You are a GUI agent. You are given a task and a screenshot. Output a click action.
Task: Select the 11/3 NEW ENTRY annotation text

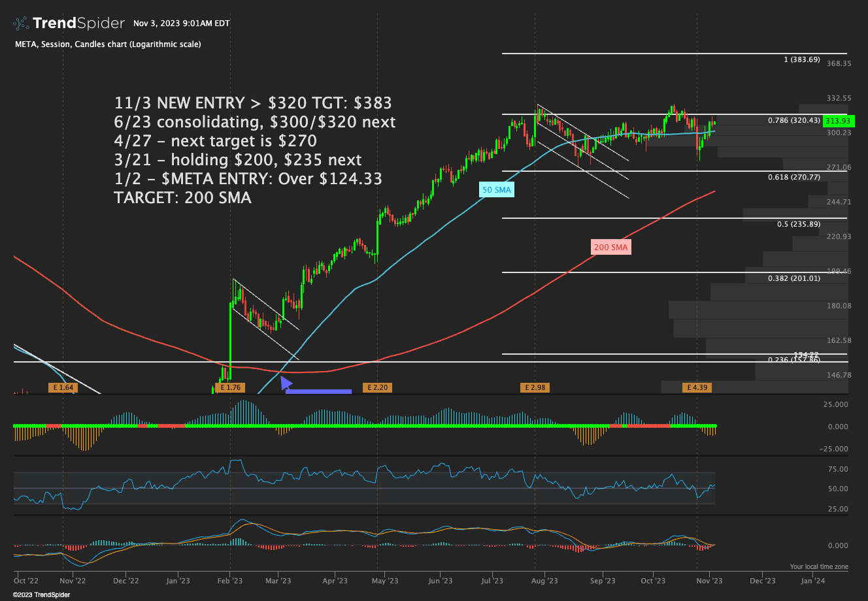(x=253, y=103)
